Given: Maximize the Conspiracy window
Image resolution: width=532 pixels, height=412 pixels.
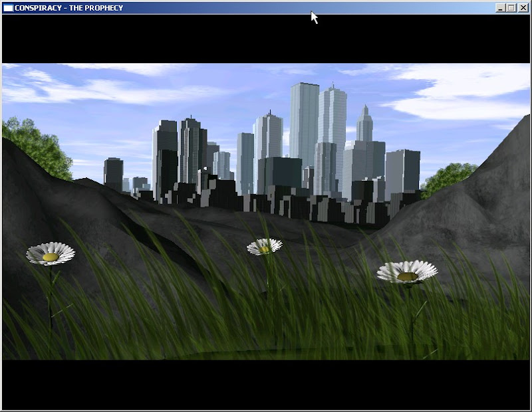Looking at the screenshot, I should point(511,8).
